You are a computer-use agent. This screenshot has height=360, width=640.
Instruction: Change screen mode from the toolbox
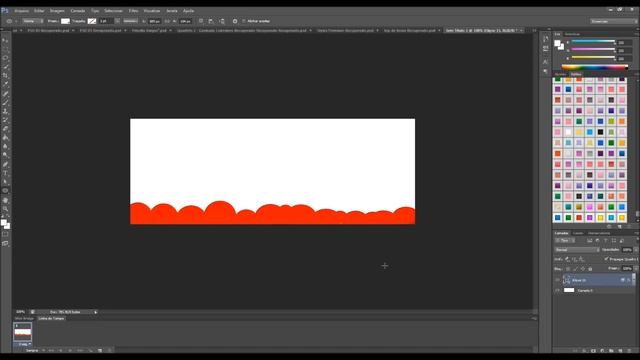click(x=5, y=243)
